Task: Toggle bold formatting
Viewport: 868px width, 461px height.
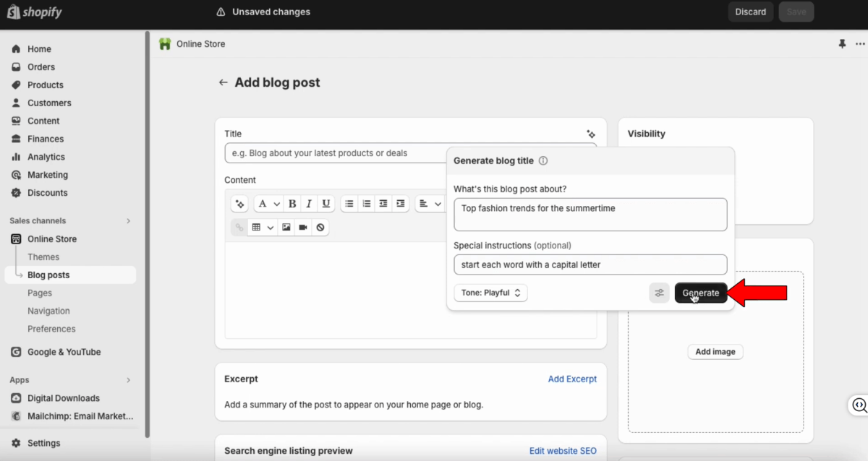Action: click(x=292, y=204)
